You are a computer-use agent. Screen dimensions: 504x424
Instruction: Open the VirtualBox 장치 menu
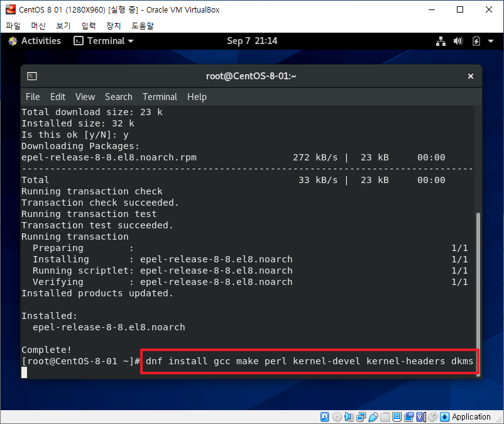(114, 26)
